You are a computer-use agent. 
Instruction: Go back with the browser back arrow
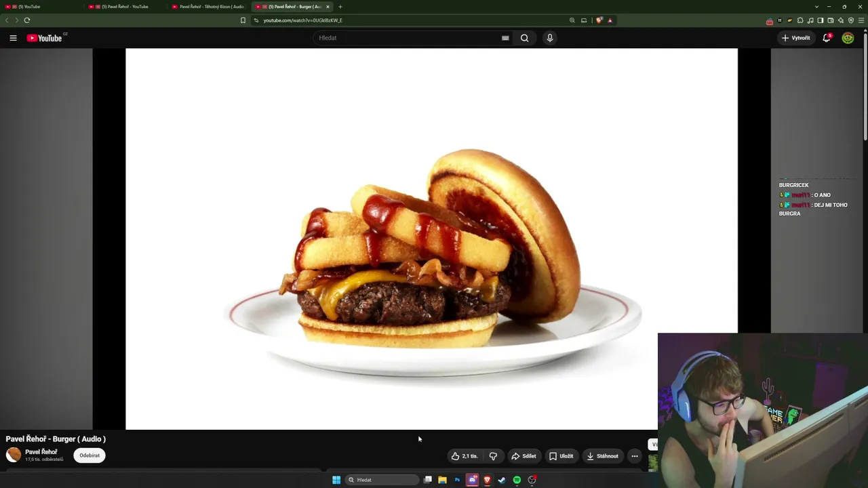[7, 20]
